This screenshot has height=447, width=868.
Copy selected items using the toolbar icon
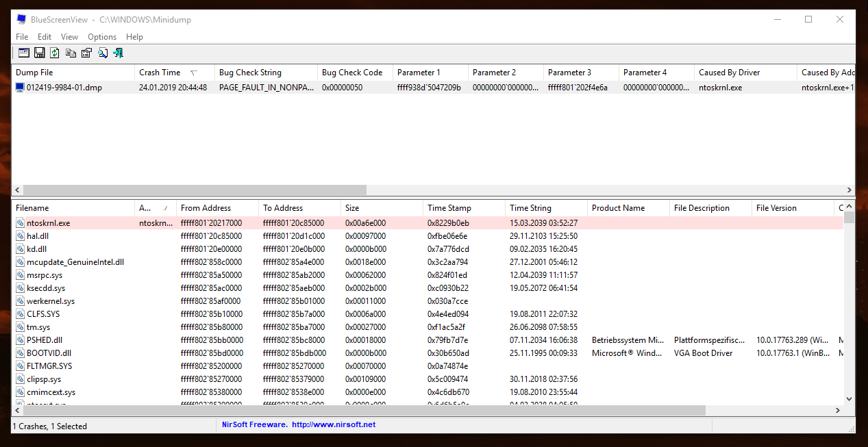pos(71,53)
